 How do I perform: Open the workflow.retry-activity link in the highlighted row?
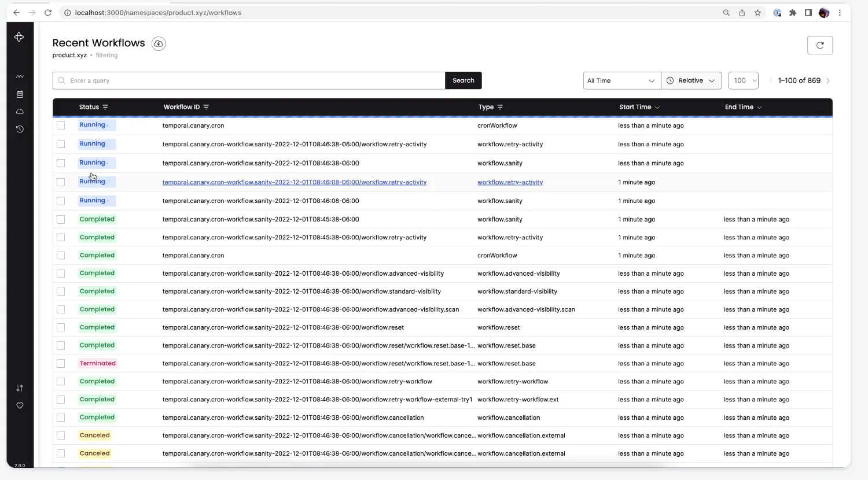pos(510,182)
